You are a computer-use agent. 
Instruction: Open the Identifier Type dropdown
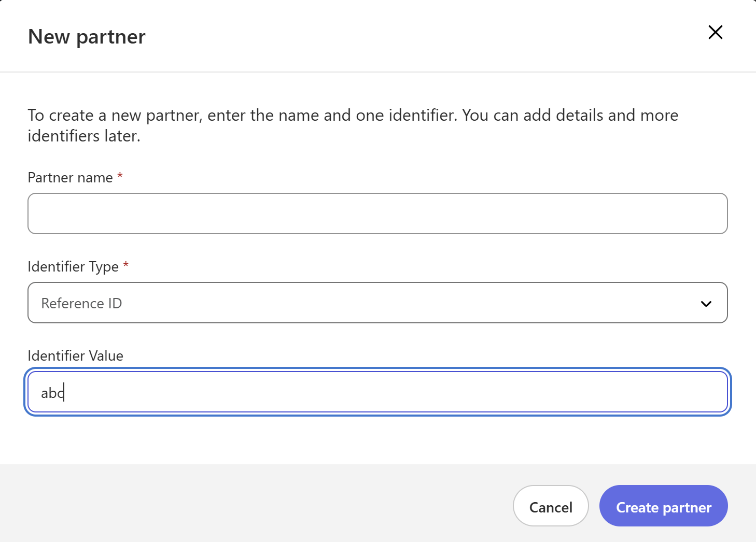pyautogui.click(x=377, y=303)
